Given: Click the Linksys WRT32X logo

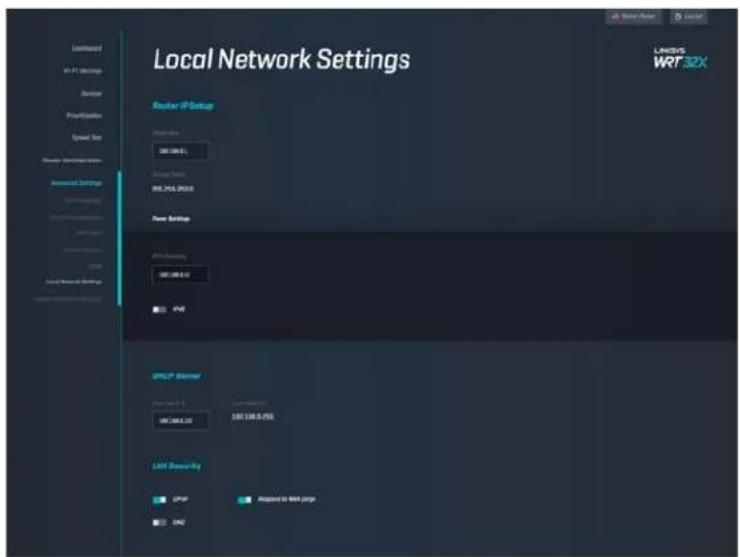Looking at the screenshot, I should tap(680, 59).
